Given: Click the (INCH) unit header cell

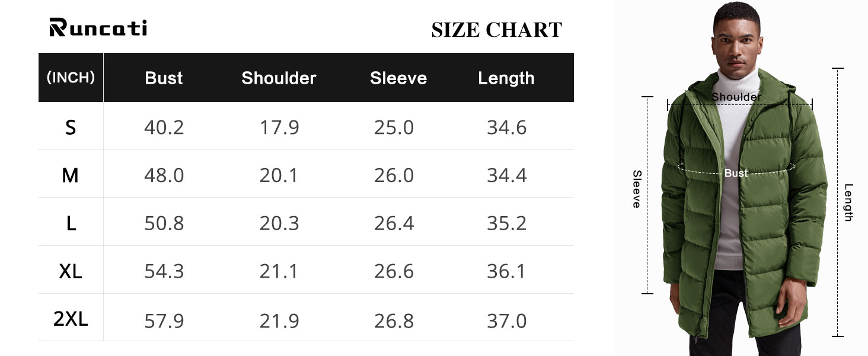Looking at the screenshot, I should (71, 78).
